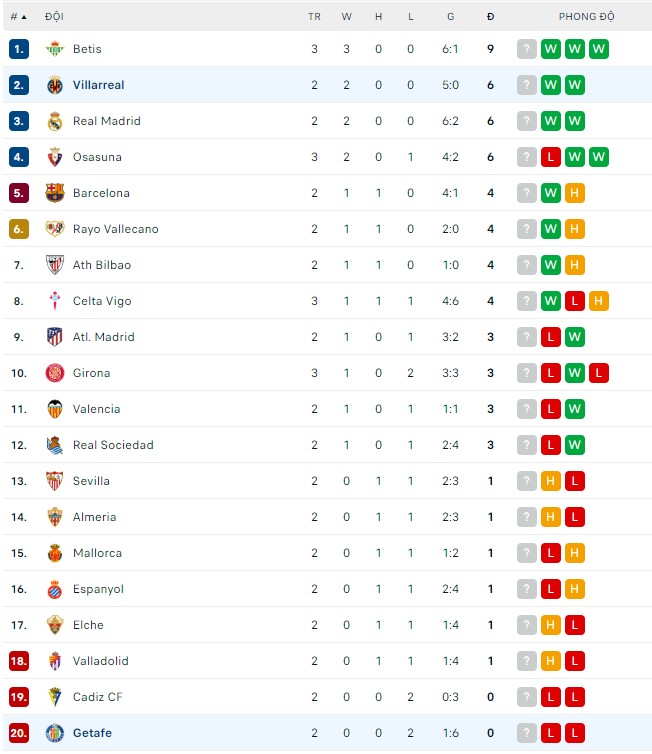
Task: Open the Rayo Vallecano team page
Action: (115, 229)
